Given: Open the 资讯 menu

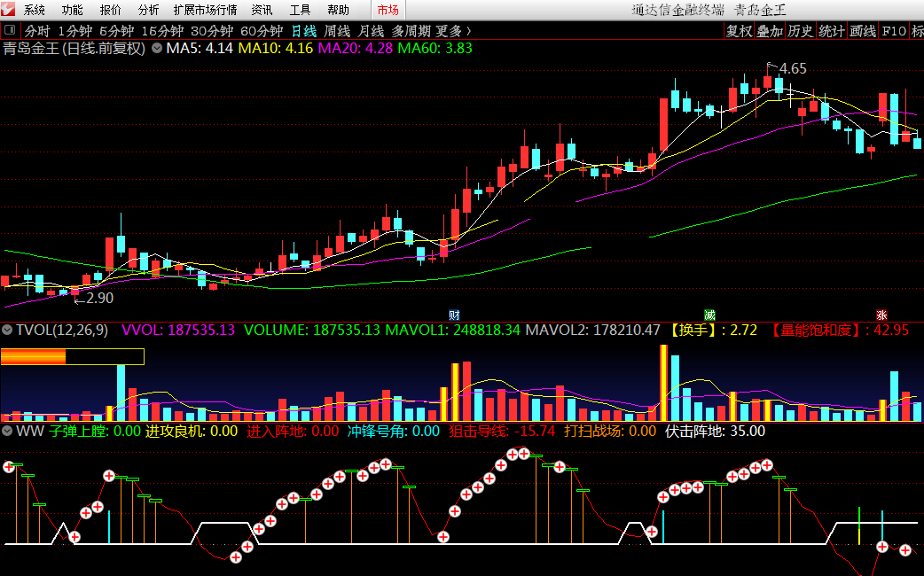Looking at the screenshot, I should pyautogui.click(x=262, y=10).
